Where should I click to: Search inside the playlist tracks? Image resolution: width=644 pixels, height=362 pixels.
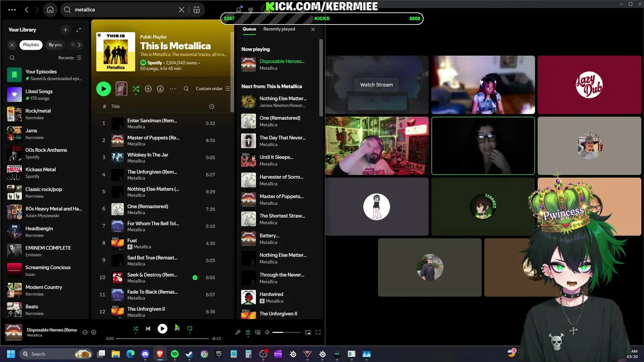point(186,88)
